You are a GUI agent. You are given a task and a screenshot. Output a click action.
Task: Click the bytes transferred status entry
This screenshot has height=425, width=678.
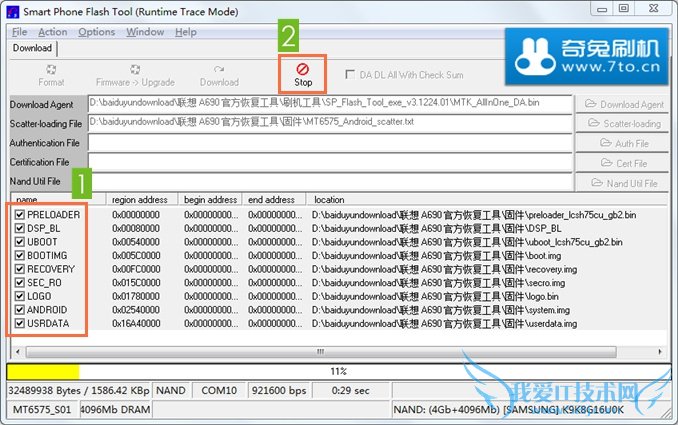pyautogui.click(x=79, y=390)
